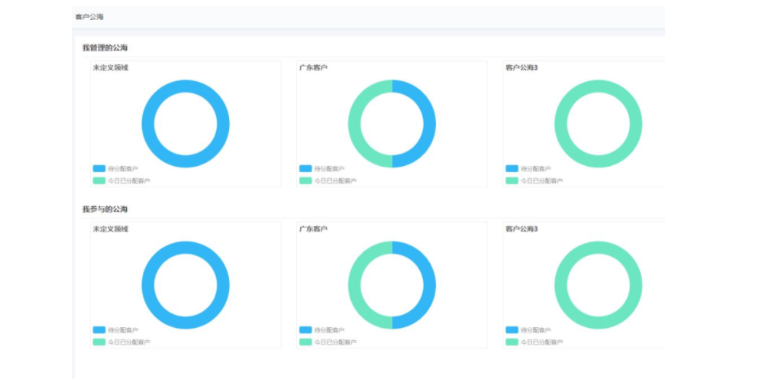Click green legend swatch in managed 未定义领域 card

point(99,181)
